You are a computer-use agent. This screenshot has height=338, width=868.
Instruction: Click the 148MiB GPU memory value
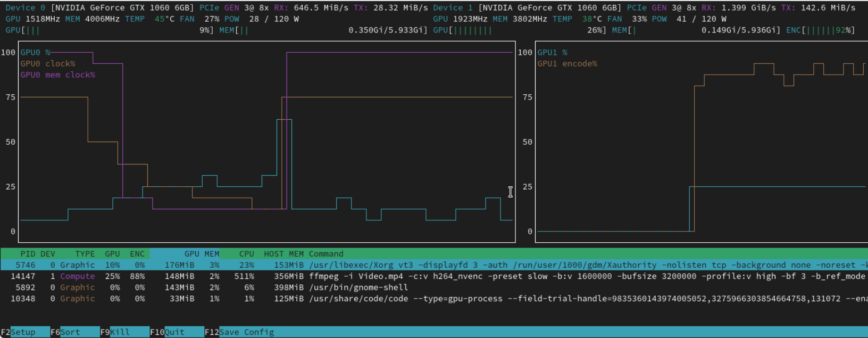[179, 276]
